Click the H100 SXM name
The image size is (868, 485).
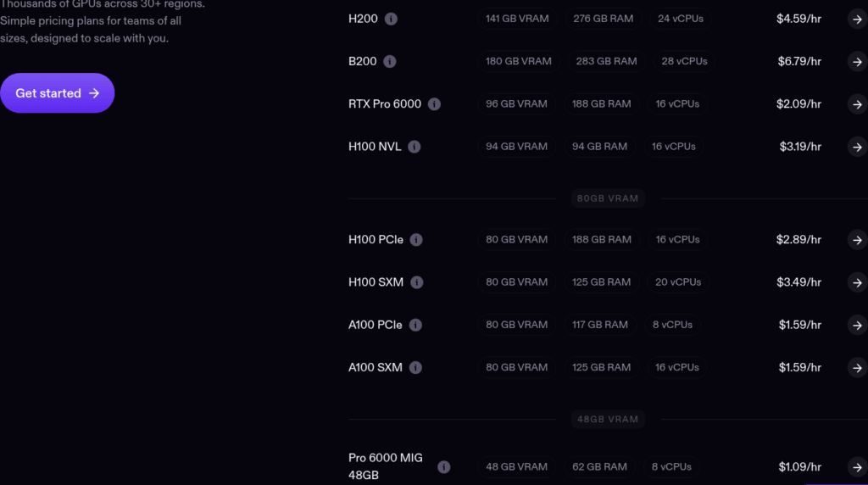tap(376, 282)
